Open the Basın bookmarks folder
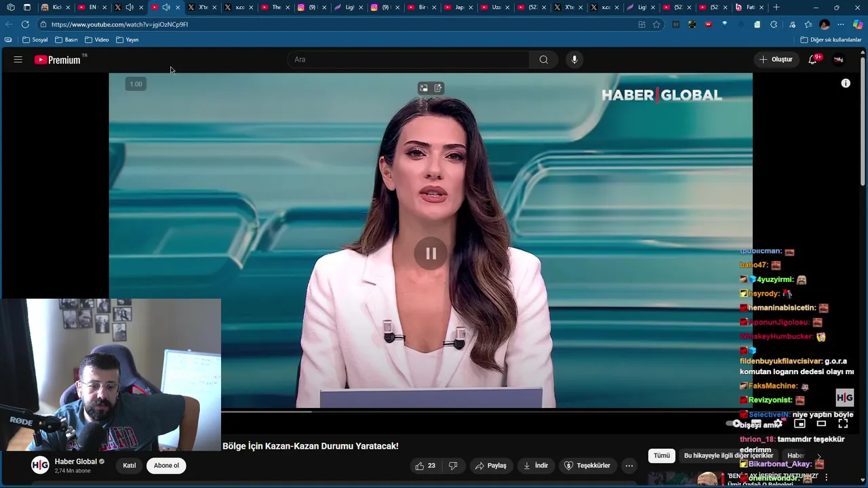This screenshot has height=488, width=868. (66, 40)
